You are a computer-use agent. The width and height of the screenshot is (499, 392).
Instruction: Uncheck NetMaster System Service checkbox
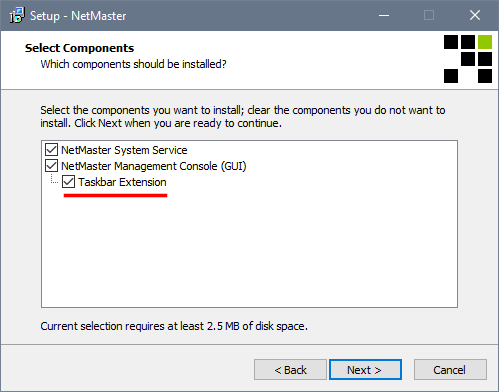click(x=51, y=150)
